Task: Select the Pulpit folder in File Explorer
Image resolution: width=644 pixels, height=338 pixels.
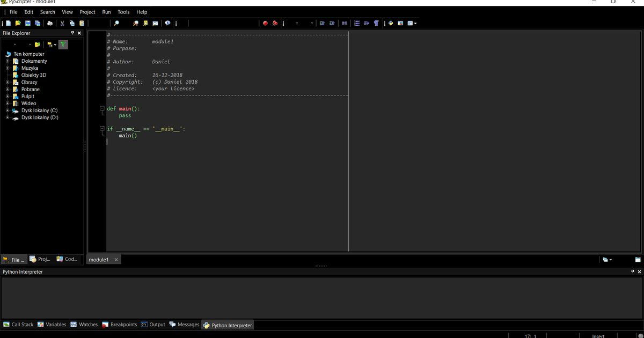Action: [x=27, y=97]
